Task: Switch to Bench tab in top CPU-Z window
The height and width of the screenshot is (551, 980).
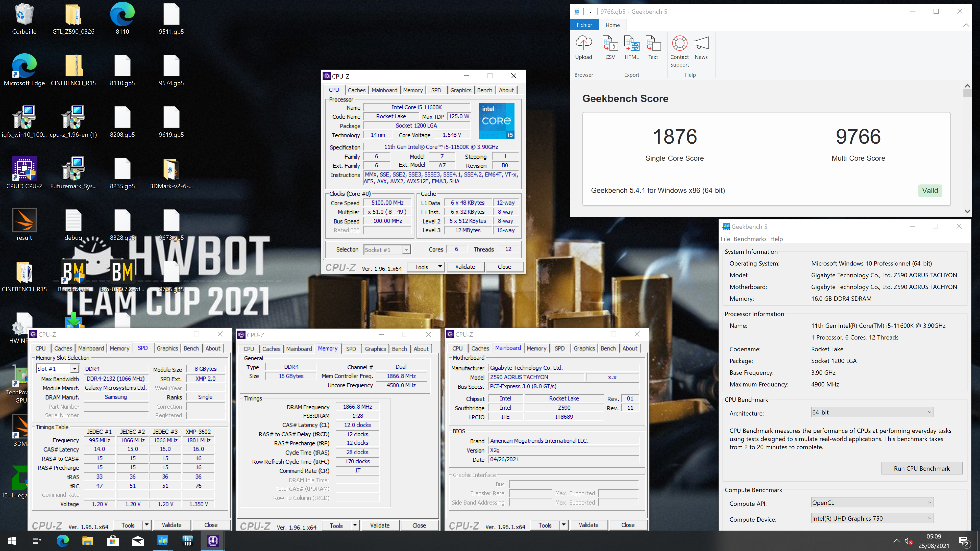Action: click(484, 90)
